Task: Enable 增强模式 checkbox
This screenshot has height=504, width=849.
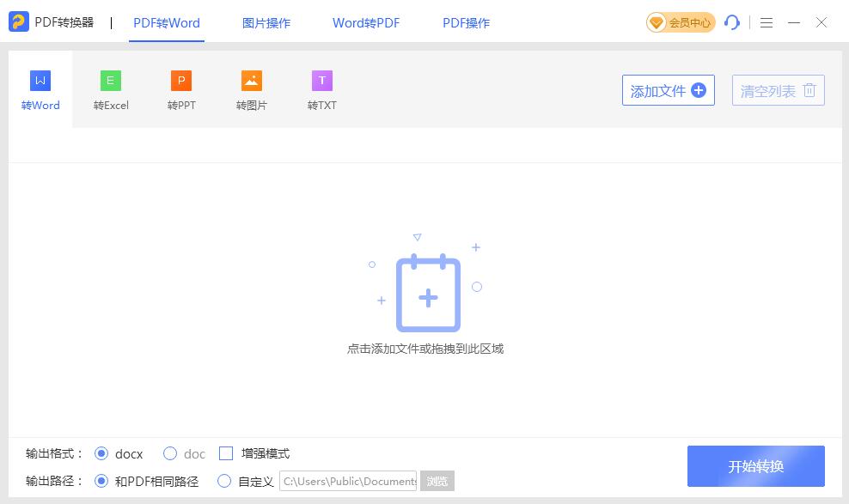Action: (x=227, y=453)
